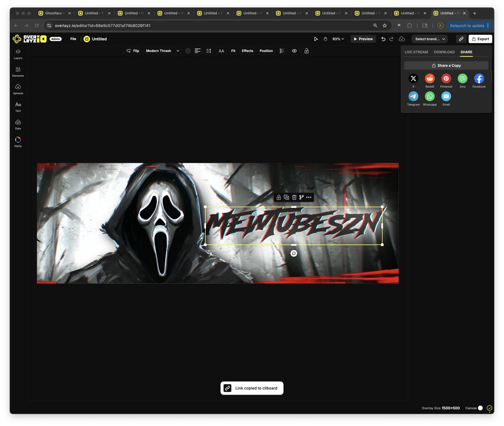Open the text color swatch

[188, 51]
